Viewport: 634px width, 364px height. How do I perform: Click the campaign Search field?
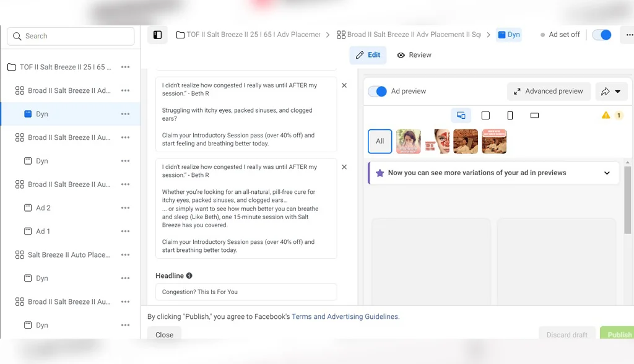tap(71, 36)
